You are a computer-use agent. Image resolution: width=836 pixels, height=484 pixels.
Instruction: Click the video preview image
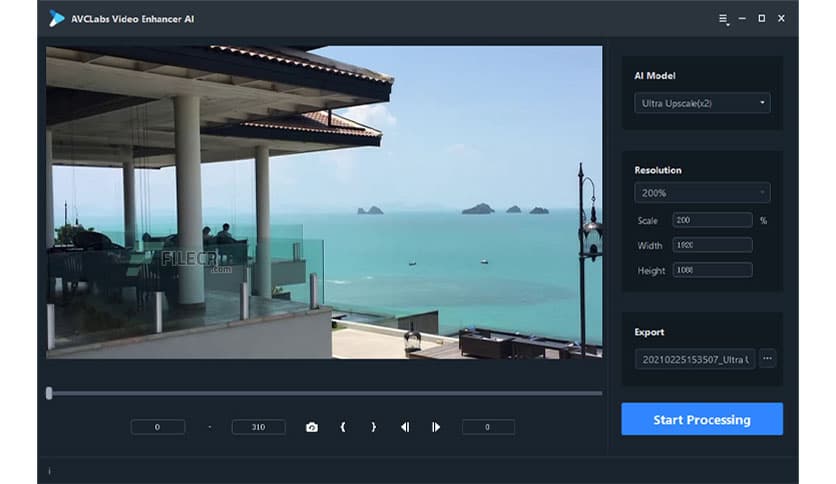click(x=324, y=202)
